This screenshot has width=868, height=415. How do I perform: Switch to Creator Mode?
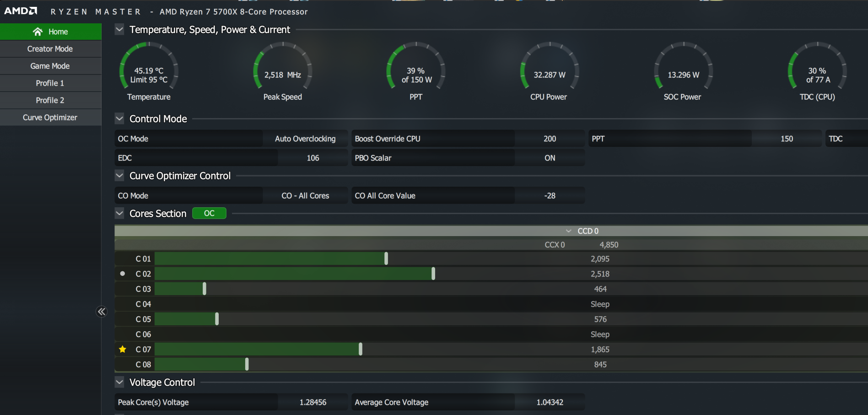[51, 49]
